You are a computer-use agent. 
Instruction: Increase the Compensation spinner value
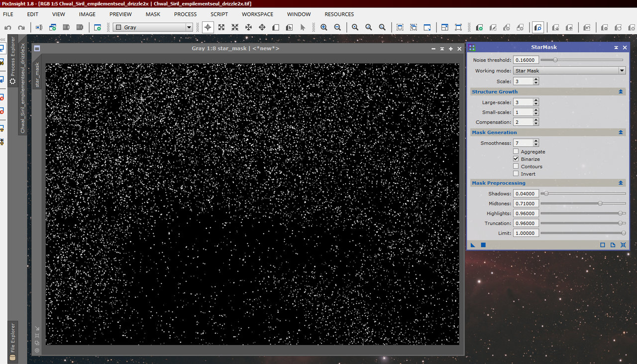coord(536,120)
